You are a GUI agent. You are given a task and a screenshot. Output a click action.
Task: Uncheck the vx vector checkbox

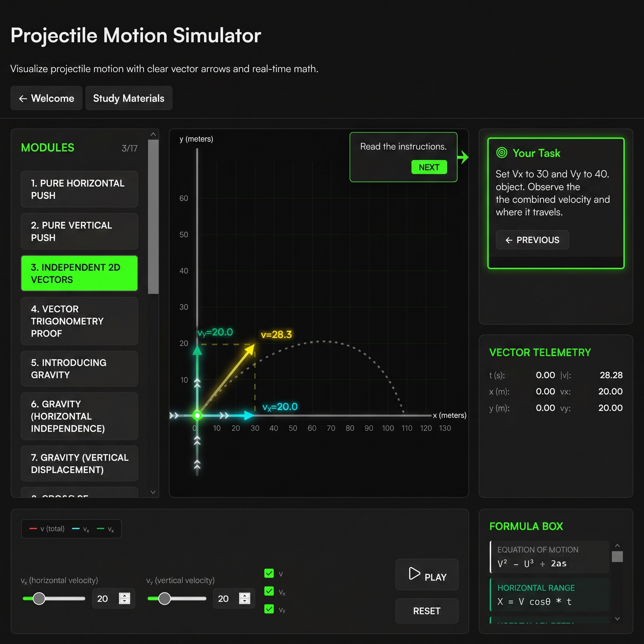pos(269,591)
